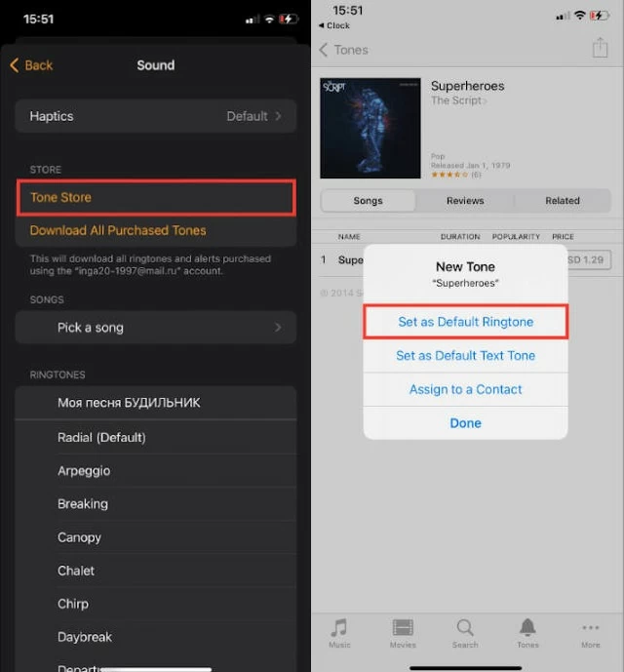Select the Arpeggio ringtone

pyautogui.click(x=156, y=471)
